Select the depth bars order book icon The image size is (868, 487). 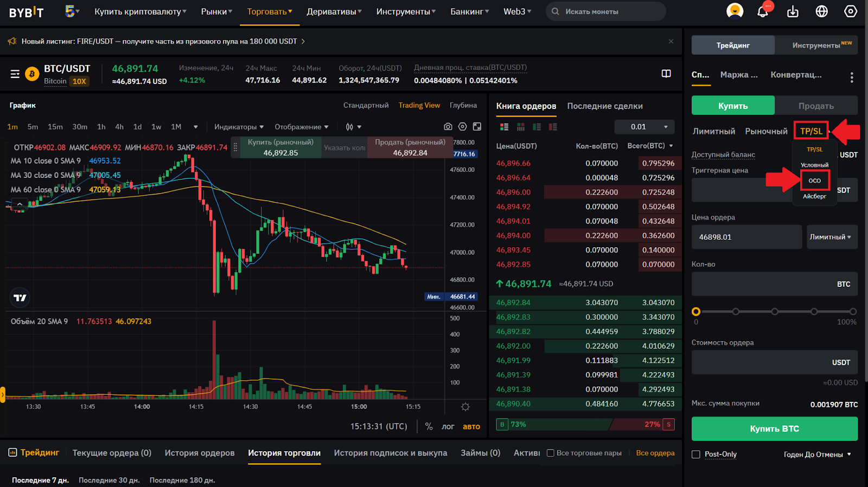tap(520, 127)
